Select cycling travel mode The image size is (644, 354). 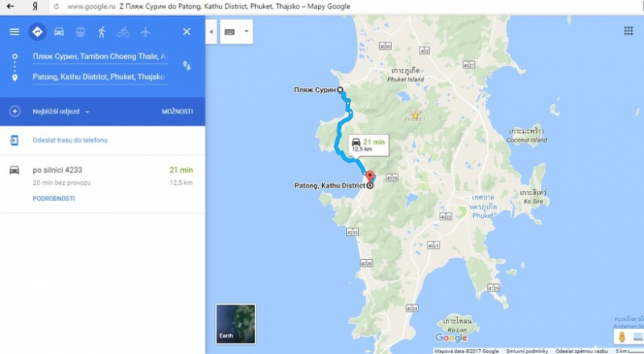point(124,31)
